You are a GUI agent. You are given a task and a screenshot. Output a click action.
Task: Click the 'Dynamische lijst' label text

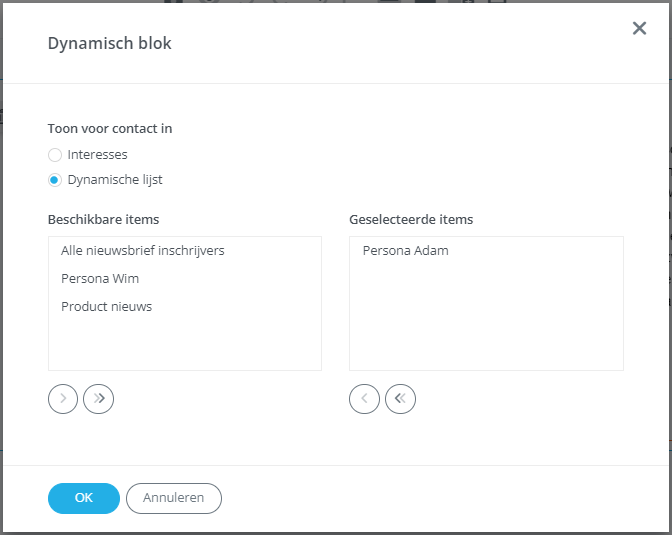[x=115, y=180]
